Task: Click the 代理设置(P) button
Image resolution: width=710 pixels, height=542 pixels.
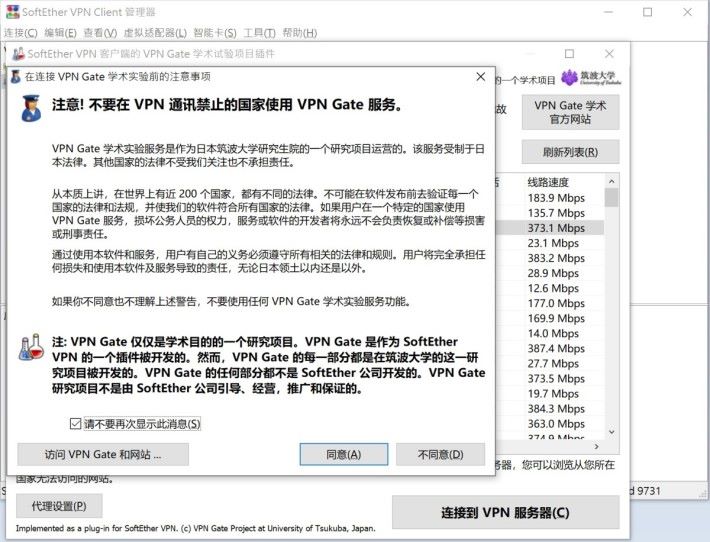Action: [59, 506]
